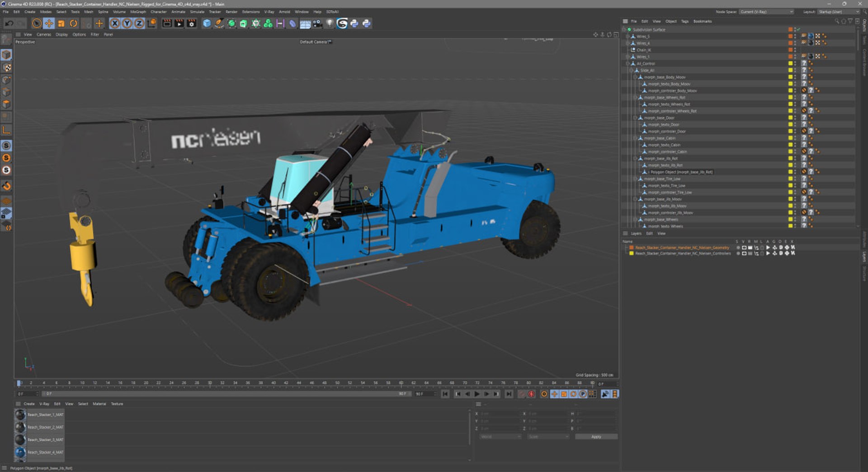Viewport: 868px width, 472px height.
Task: Open viewport Cameras menu
Action: pos(44,34)
